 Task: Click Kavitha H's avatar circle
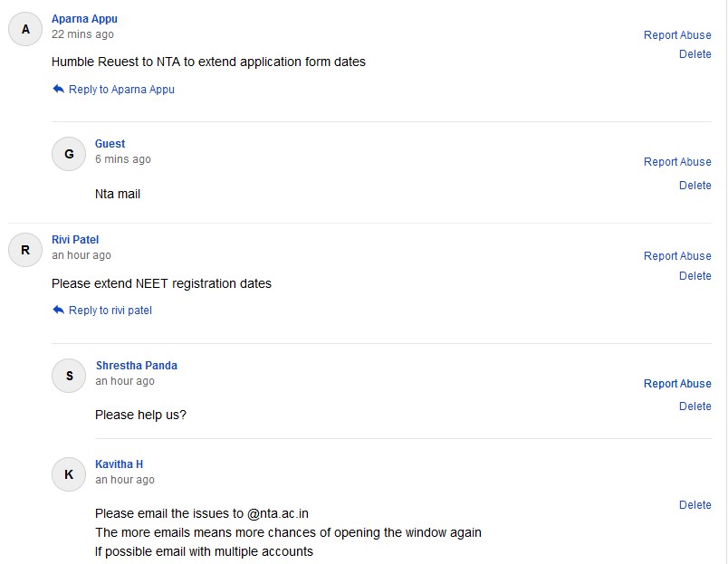[69, 474]
